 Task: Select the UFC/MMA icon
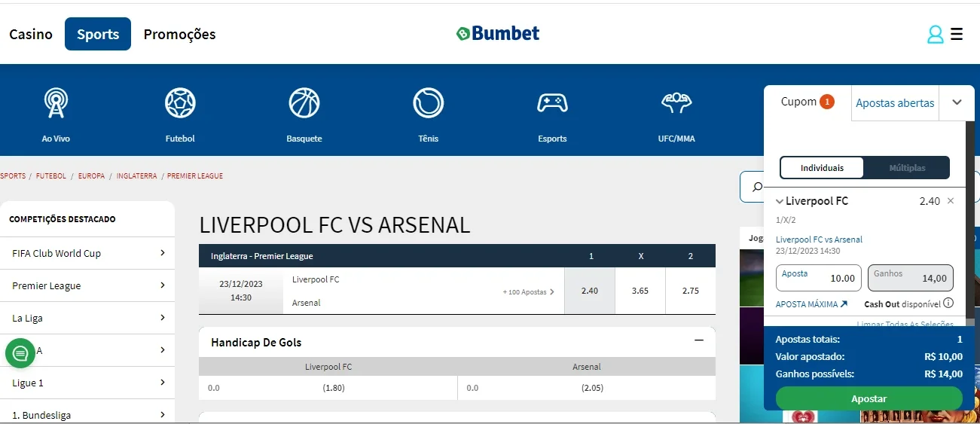(676, 104)
